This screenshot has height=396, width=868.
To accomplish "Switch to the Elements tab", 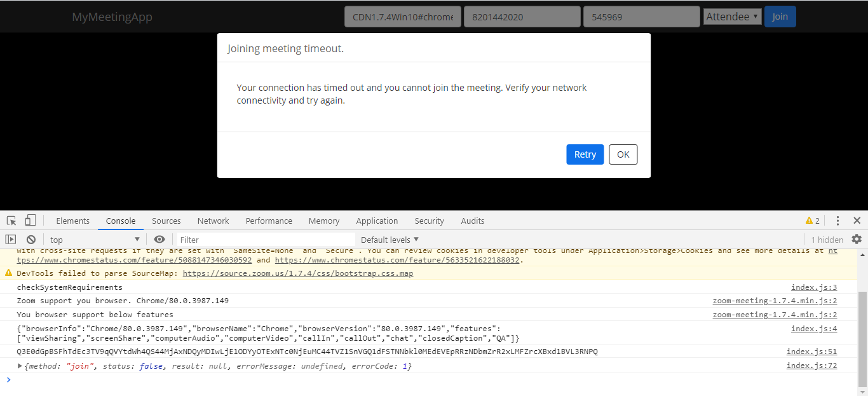I will [72, 221].
